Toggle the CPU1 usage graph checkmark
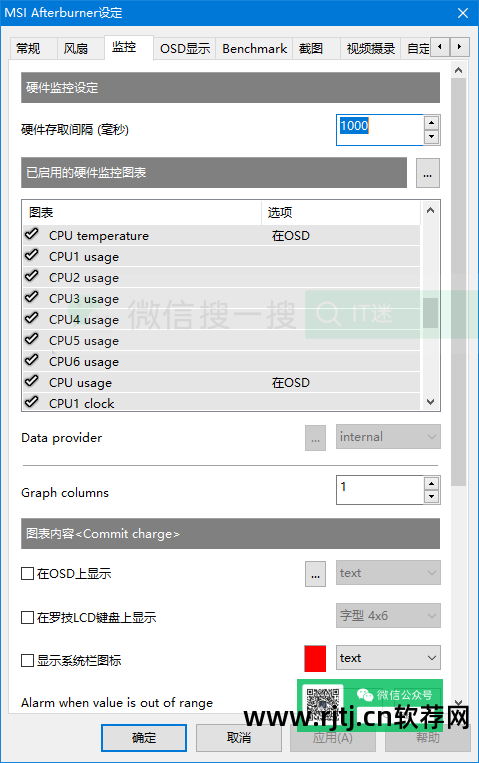479x763 pixels. (x=32, y=255)
